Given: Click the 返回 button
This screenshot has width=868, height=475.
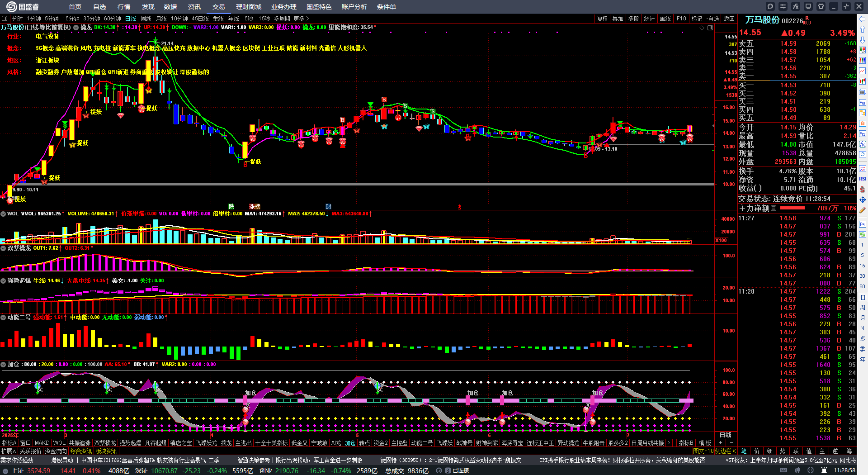Looking at the screenshot, I should [x=729, y=19].
